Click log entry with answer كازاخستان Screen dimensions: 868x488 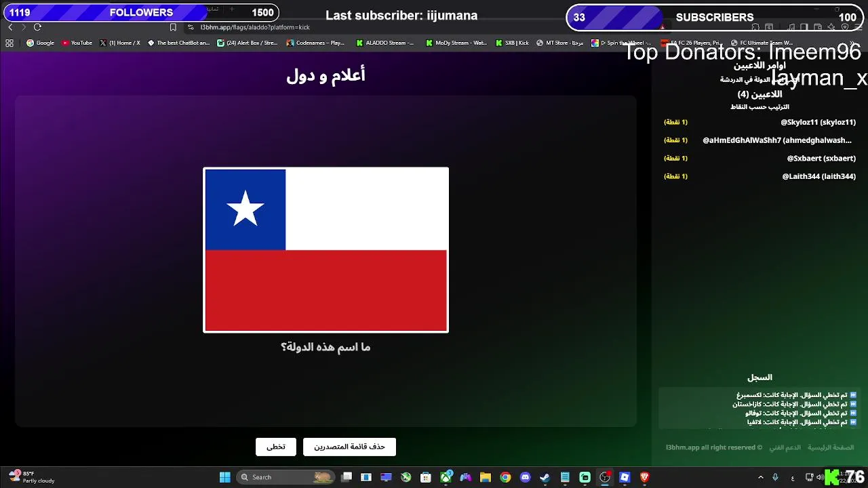(x=794, y=404)
